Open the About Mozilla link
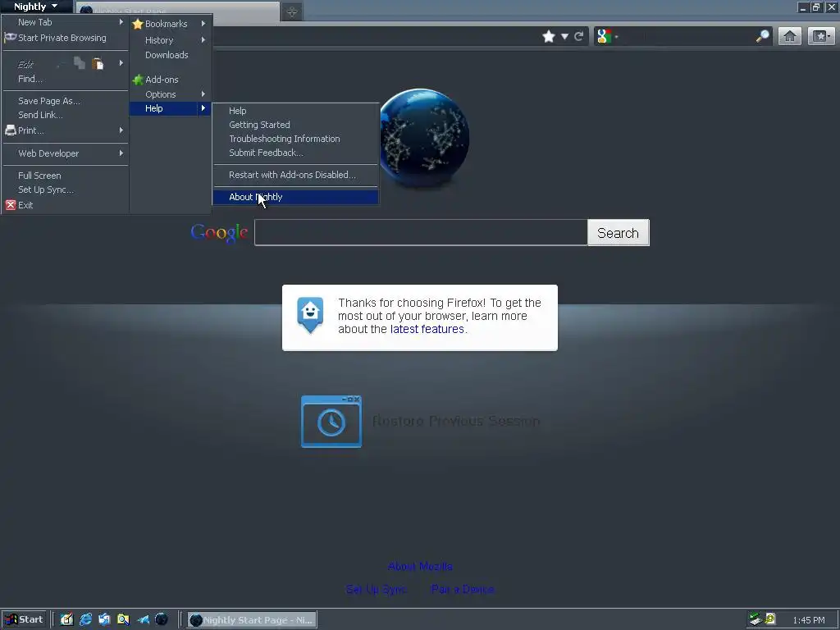840x630 pixels. pyautogui.click(x=420, y=566)
